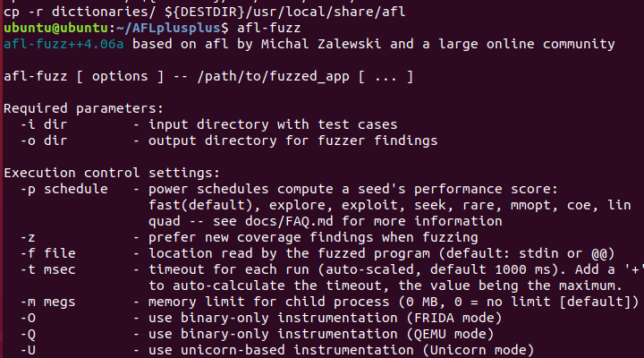Click the -o dir option
Viewport: 644px width, 358px height.
click(x=44, y=141)
